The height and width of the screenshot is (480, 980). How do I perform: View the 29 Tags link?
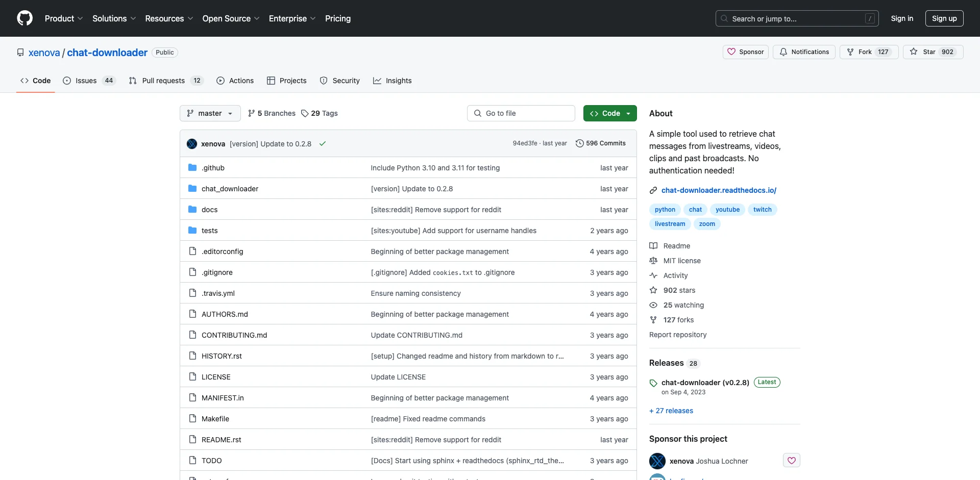[320, 113]
